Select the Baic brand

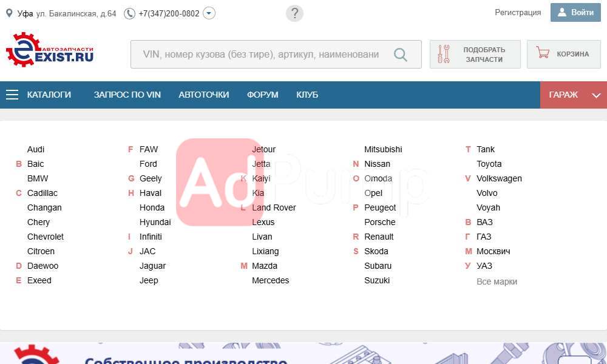tap(35, 164)
